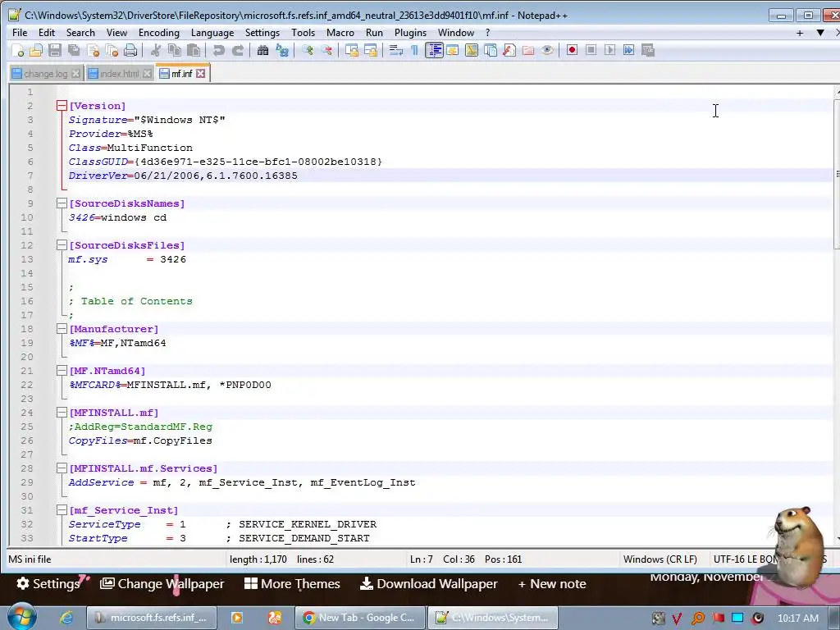Click the macro Playback icon

point(609,50)
